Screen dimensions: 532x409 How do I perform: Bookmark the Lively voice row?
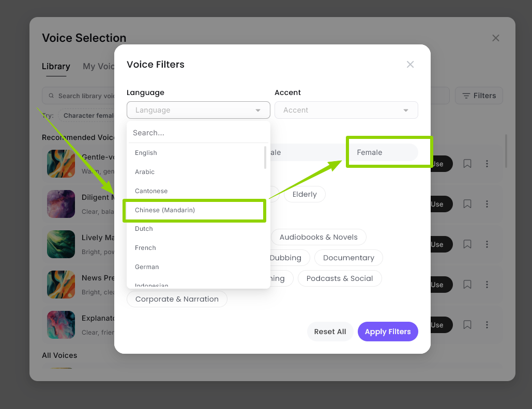coord(467,244)
